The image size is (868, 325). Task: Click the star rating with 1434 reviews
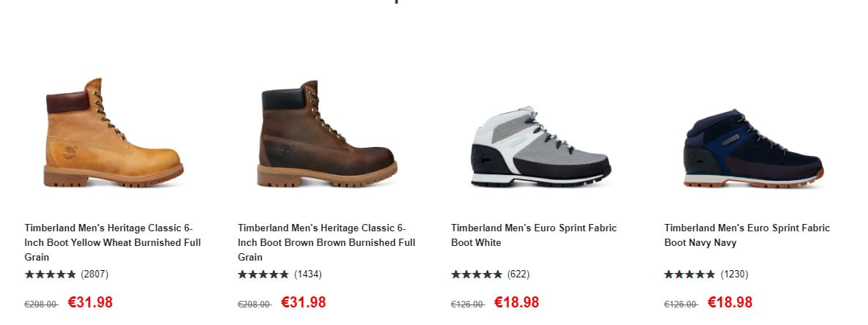263,274
